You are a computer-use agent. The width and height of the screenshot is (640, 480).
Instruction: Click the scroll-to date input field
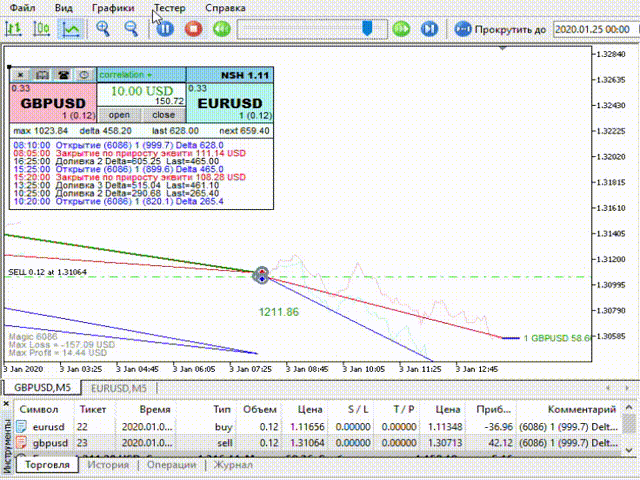point(594,29)
